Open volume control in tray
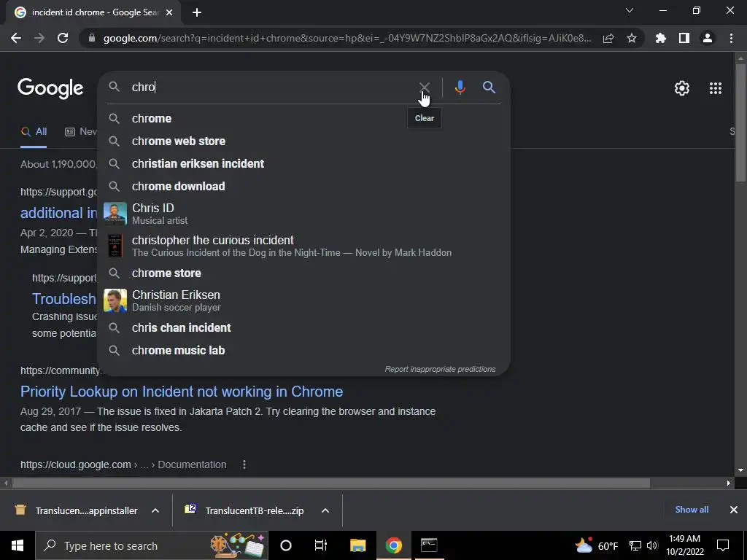 coord(652,545)
